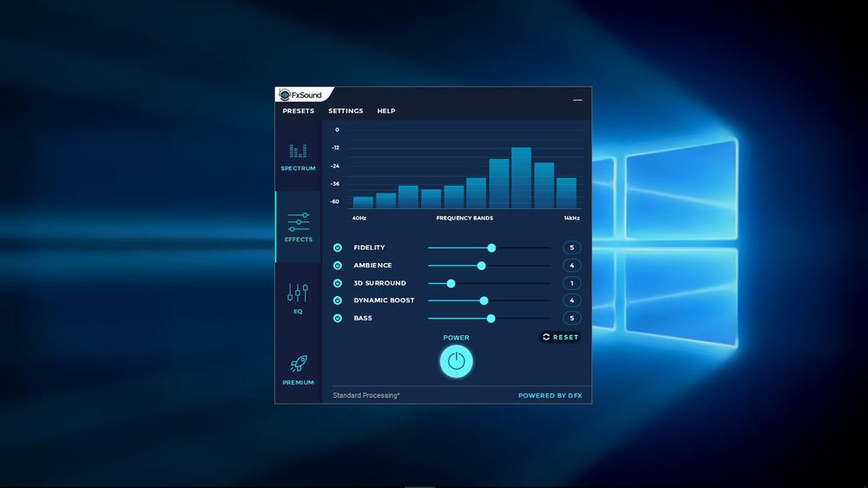Toggle the Power button
The height and width of the screenshot is (488, 868).
(x=457, y=362)
